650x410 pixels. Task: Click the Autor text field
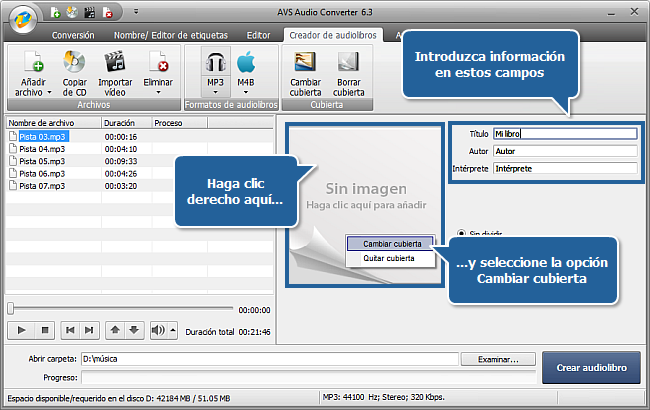(x=564, y=151)
